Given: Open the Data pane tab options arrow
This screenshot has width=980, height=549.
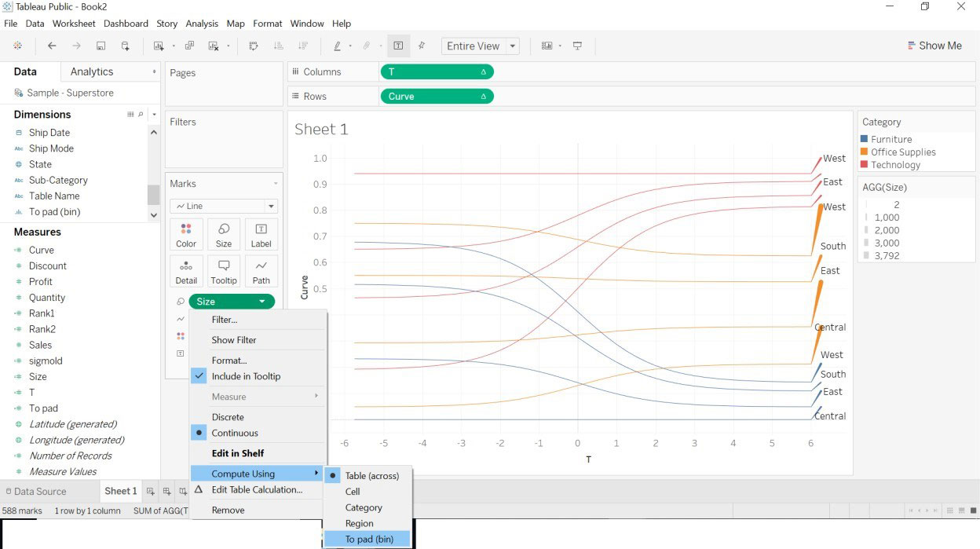Looking at the screenshot, I should [x=154, y=71].
